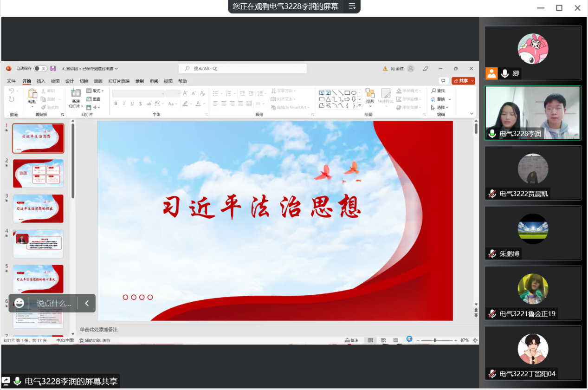The image size is (588, 390).
Task: Click the red Share (共享) button
Action: (x=463, y=81)
